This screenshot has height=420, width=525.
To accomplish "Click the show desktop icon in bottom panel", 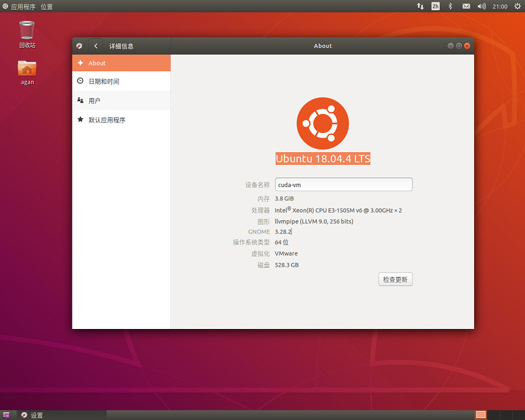I will [x=6, y=415].
